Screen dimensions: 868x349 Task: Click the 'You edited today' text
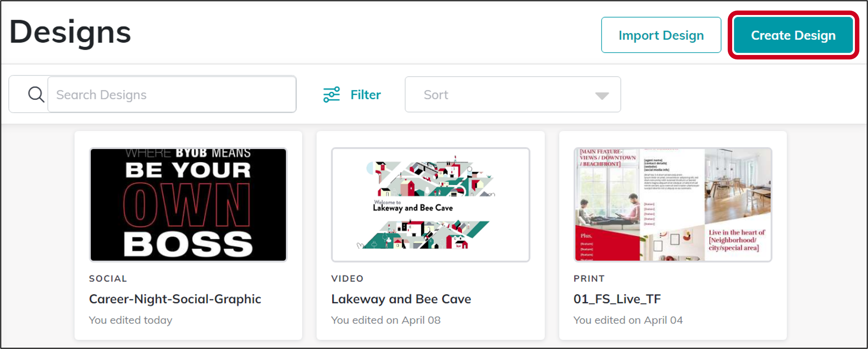[130, 320]
